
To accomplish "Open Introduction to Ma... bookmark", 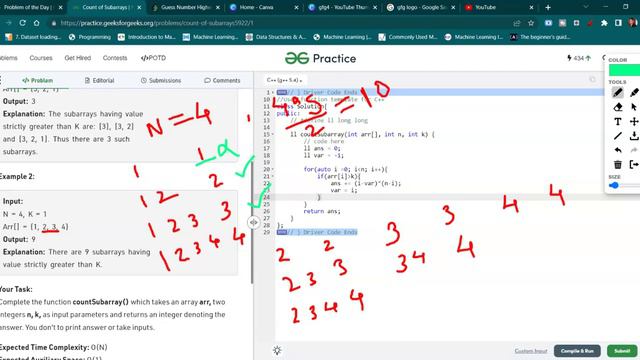I will pos(147,37).
